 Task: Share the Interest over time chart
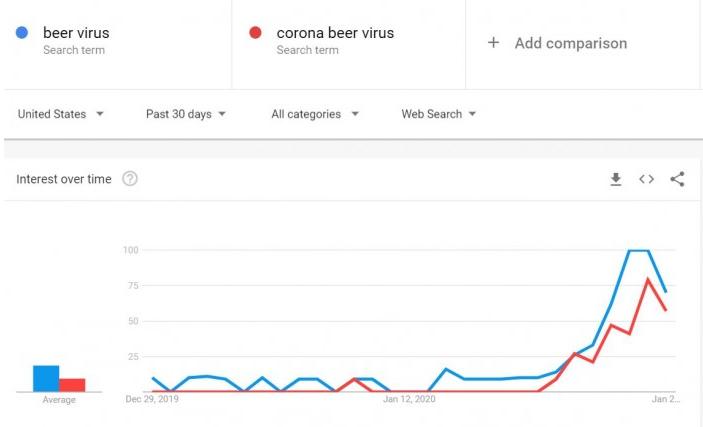[x=677, y=179]
